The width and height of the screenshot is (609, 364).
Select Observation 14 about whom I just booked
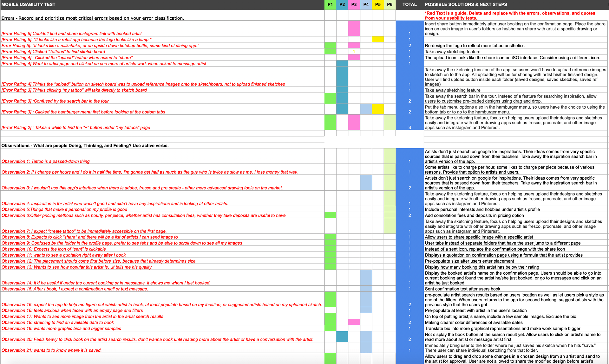point(162,278)
